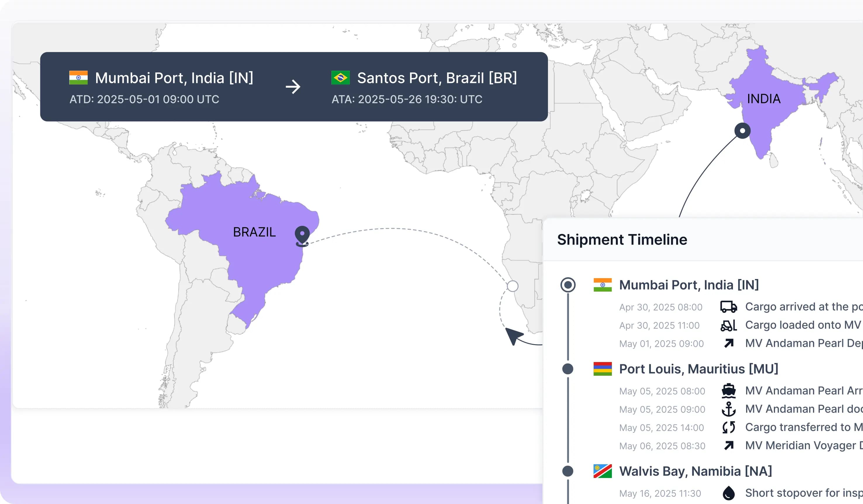Click the anchor icon for Andaman Pearl docking
Screen dimensions: 863x504
728,409
